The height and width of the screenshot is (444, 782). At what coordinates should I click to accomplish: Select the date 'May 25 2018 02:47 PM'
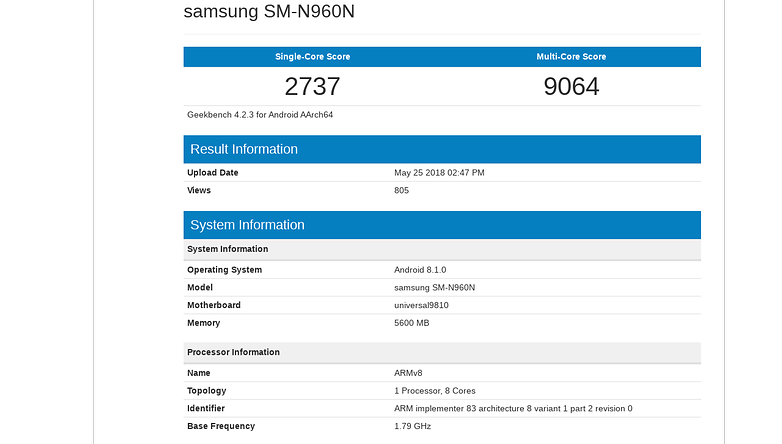pos(439,173)
